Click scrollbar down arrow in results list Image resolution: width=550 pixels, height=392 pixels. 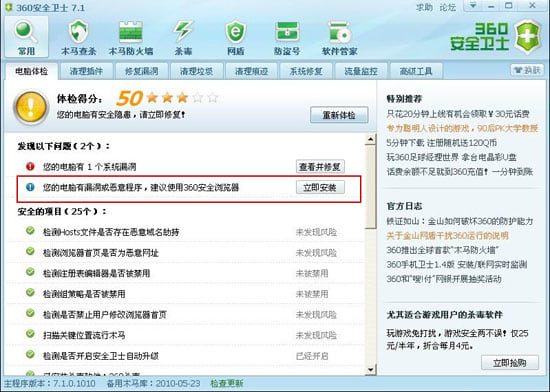pyautogui.click(x=370, y=370)
